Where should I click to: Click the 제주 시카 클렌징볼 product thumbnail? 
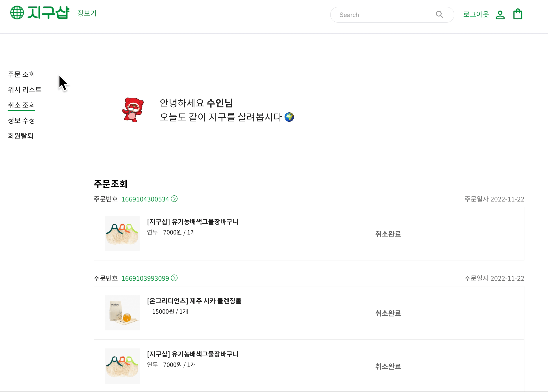point(122,313)
